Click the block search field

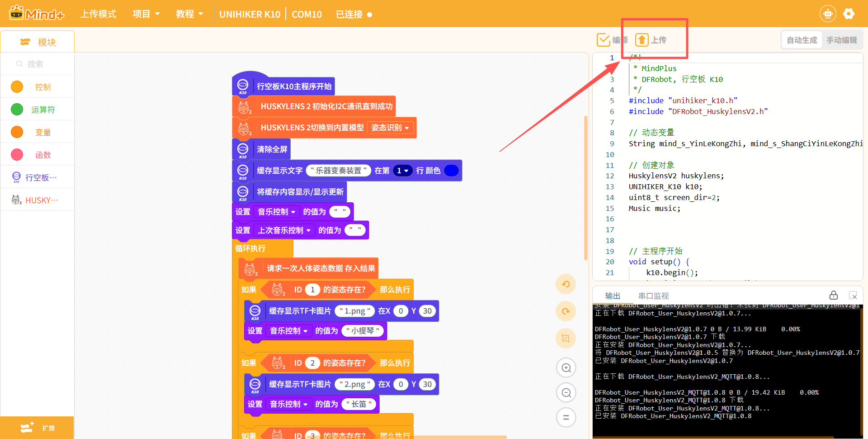tap(41, 64)
